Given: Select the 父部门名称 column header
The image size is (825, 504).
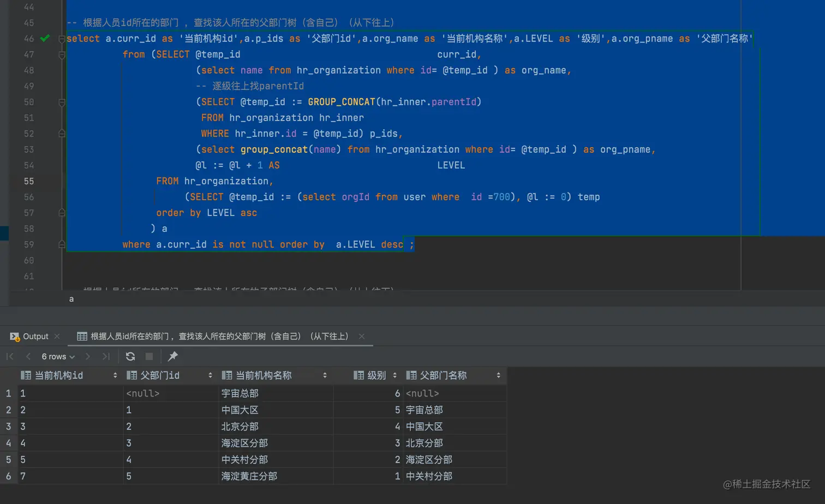Looking at the screenshot, I should (454, 375).
